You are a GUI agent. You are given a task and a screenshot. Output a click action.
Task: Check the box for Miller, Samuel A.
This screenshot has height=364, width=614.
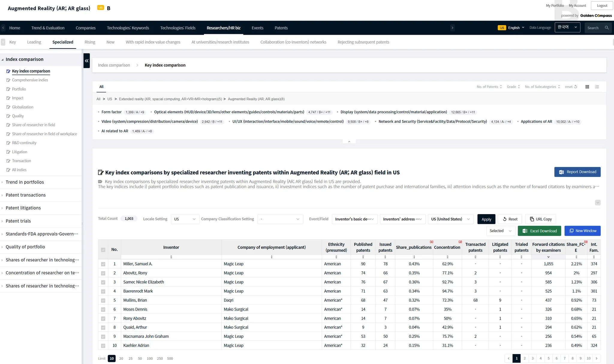click(103, 264)
